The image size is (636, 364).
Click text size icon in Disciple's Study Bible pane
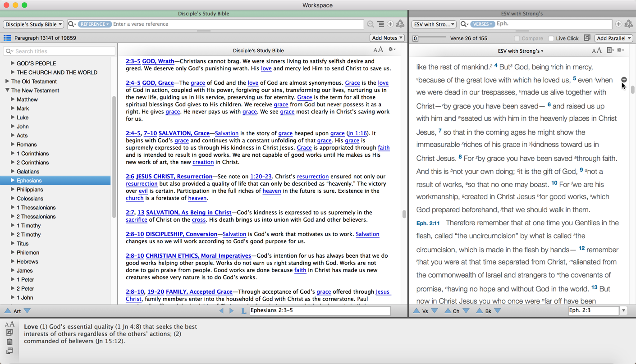[x=378, y=50]
